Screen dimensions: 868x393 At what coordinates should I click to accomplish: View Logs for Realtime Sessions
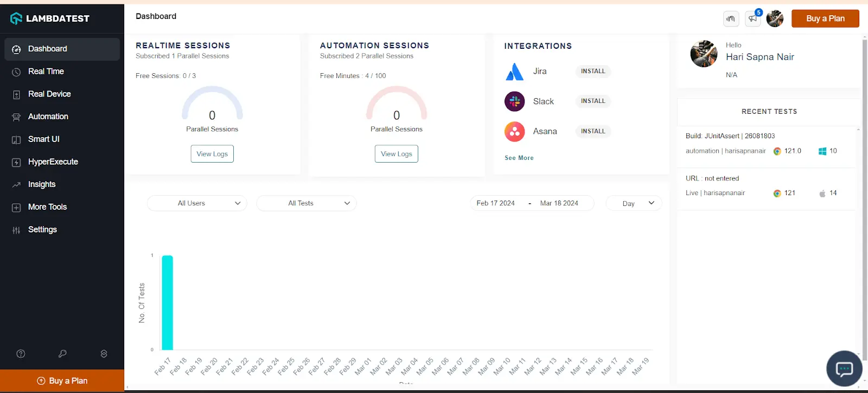coord(212,154)
